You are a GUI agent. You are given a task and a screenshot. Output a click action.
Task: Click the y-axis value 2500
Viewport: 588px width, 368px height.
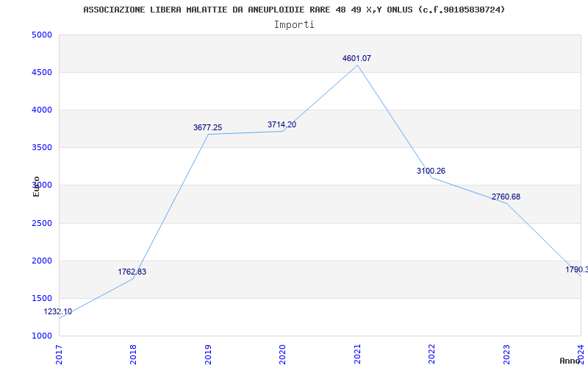(42, 224)
